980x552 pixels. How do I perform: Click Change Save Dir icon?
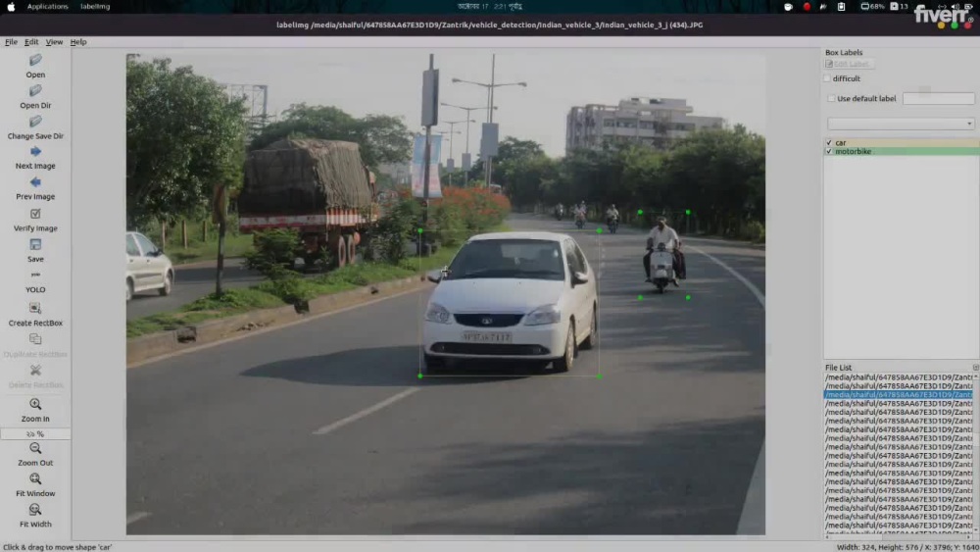(35, 122)
